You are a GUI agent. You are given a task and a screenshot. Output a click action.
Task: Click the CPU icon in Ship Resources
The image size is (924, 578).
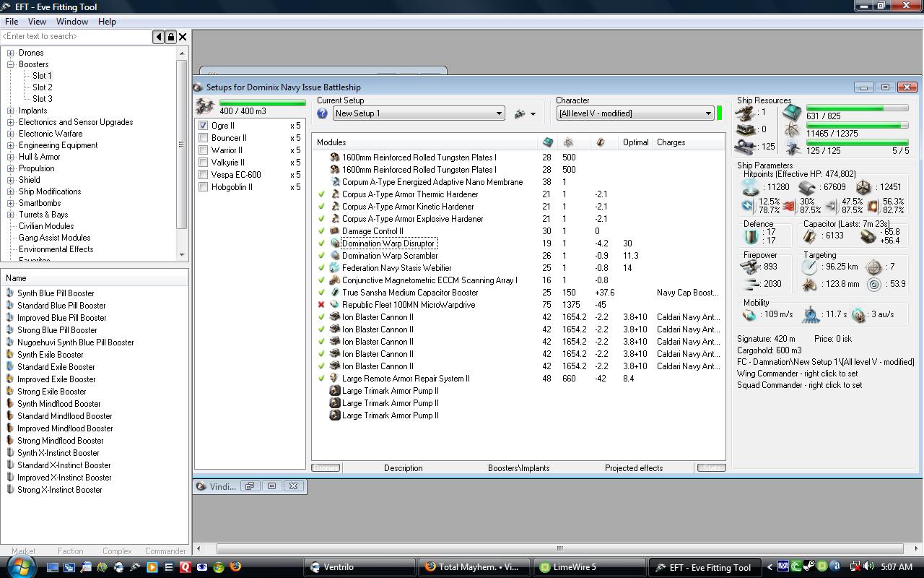[792, 113]
